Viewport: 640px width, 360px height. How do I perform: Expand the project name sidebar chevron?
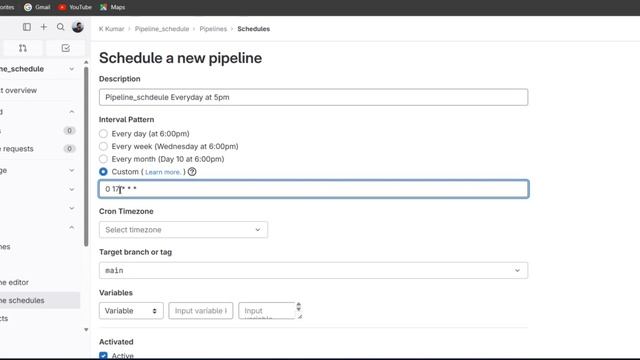pos(71,69)
